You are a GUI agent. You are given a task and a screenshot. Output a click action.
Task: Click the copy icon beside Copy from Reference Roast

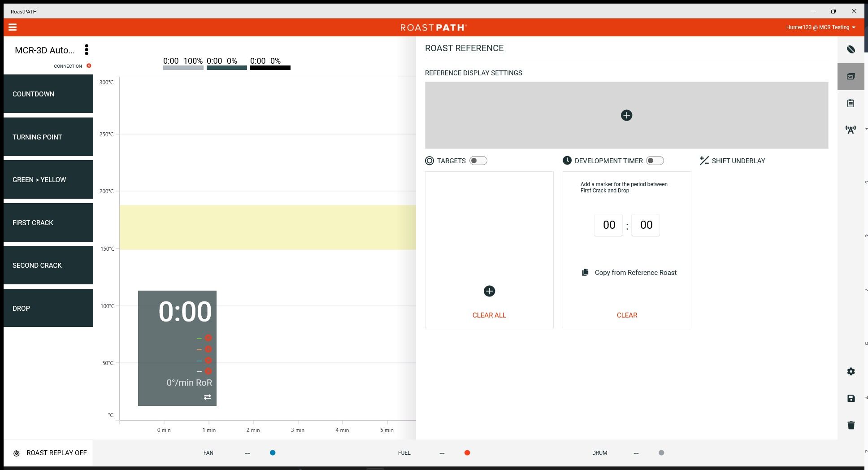[x=585, y=273]
